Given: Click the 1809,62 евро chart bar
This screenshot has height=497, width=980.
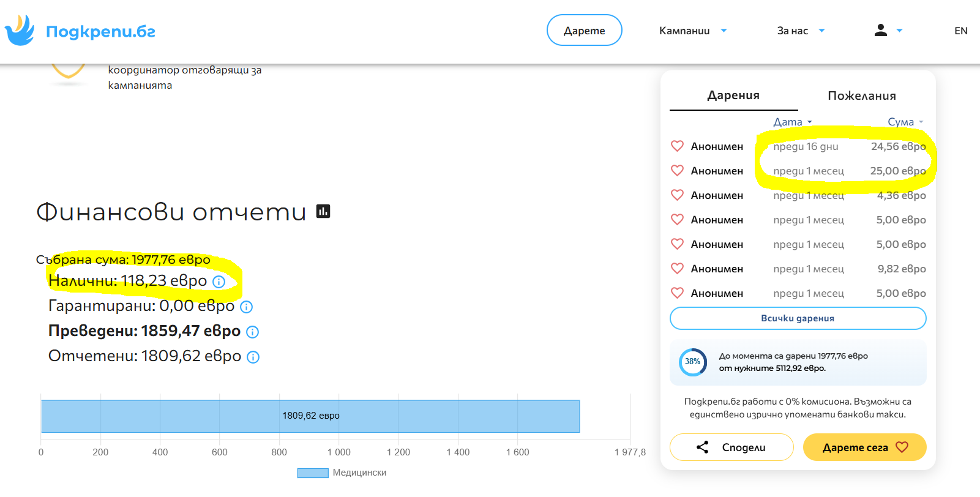Looking at the screenshot, I should pos(310,416).
